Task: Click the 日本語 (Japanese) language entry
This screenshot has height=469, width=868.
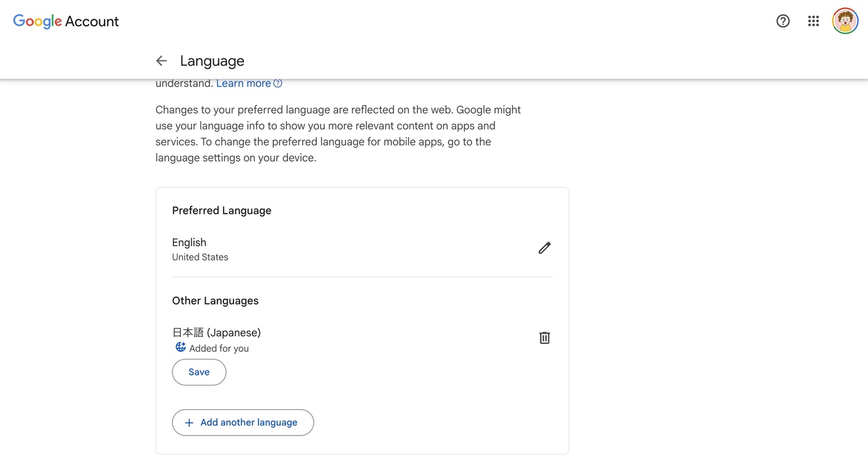Action: [216, 333]
